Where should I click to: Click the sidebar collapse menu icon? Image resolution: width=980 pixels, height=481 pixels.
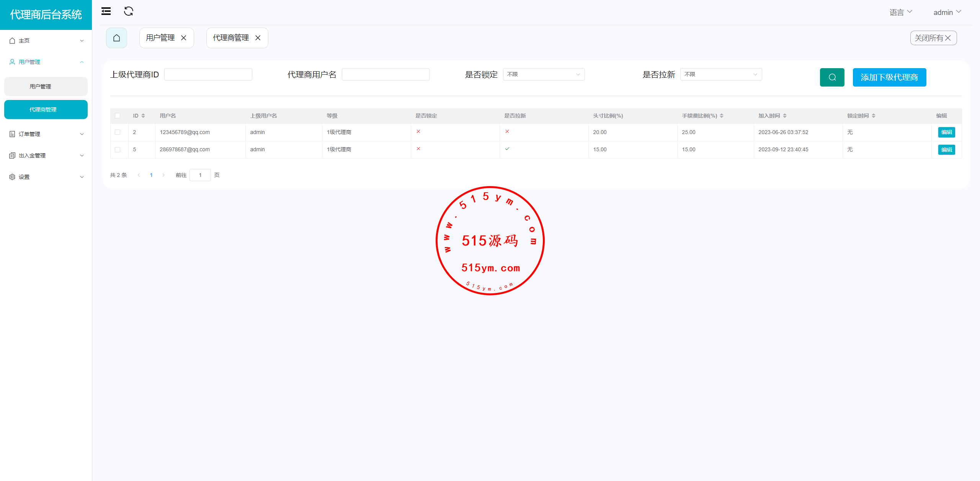click(106, 11)
